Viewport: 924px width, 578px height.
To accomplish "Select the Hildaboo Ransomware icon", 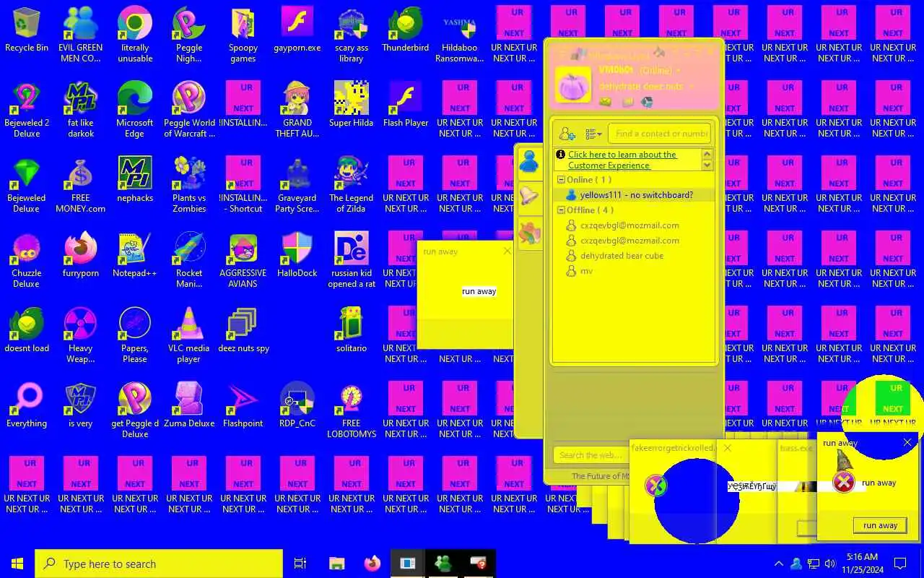I will (x=460, y=35).
